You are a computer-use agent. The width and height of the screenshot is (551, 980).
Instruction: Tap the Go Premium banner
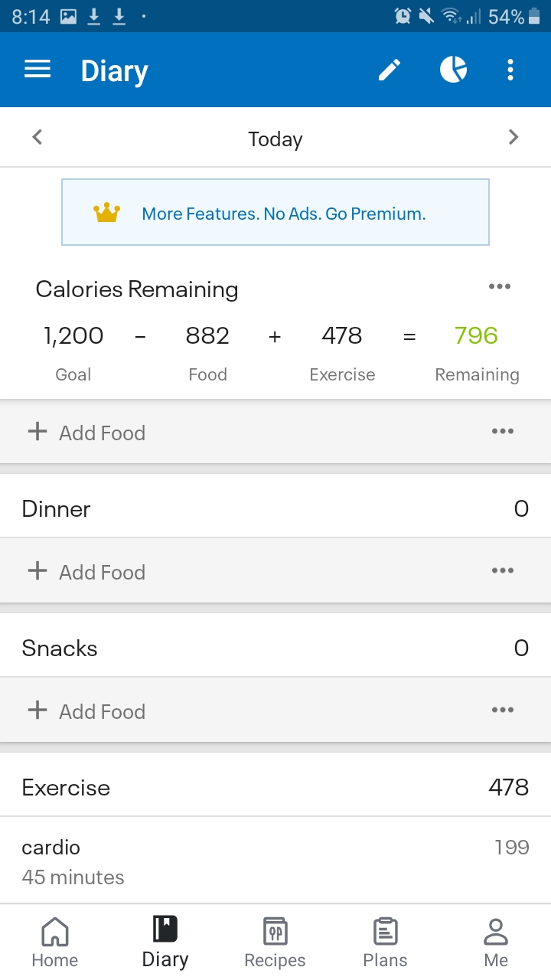coord(275,212)
